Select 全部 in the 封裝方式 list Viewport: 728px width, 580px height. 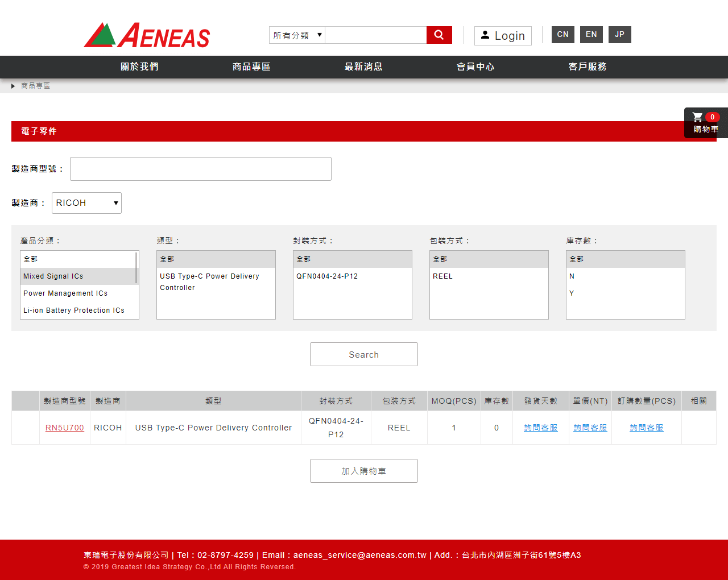pos(353,259)
